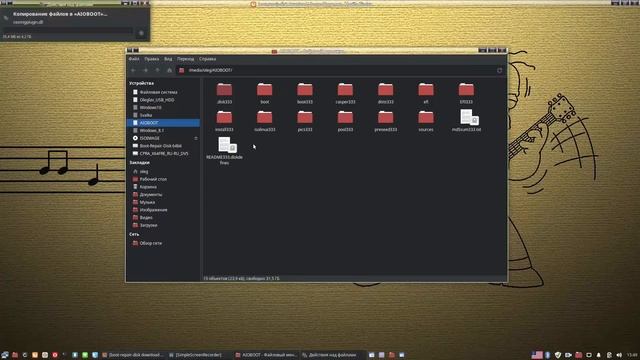Open the casper333 folder

point(345,93)
